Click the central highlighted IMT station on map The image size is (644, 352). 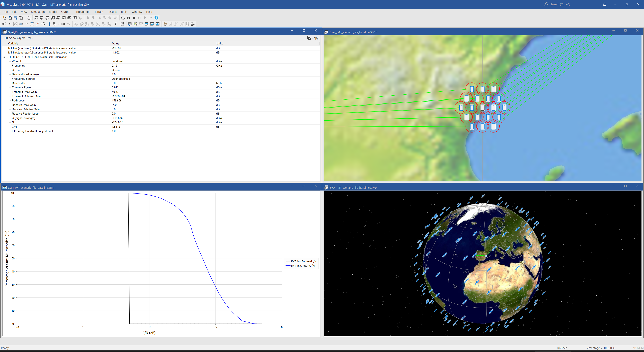482,108
